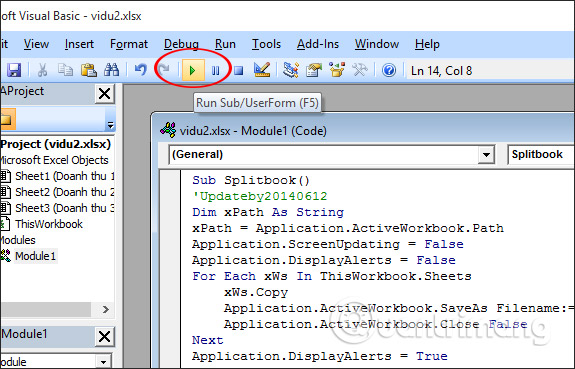Image resolution: width=575 pixels, height=369 pixels.
Task: Copy code with the Copy toolbar icon
Action: 65,70
